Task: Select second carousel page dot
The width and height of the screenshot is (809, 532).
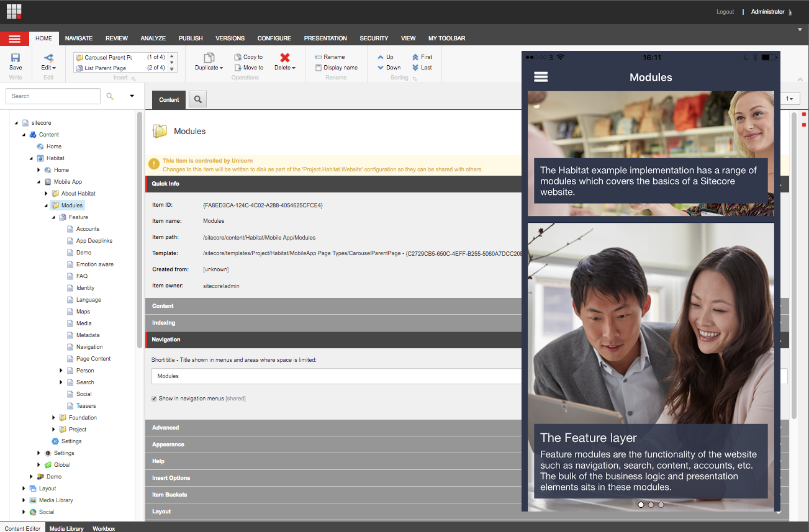Action: point(651,505)
